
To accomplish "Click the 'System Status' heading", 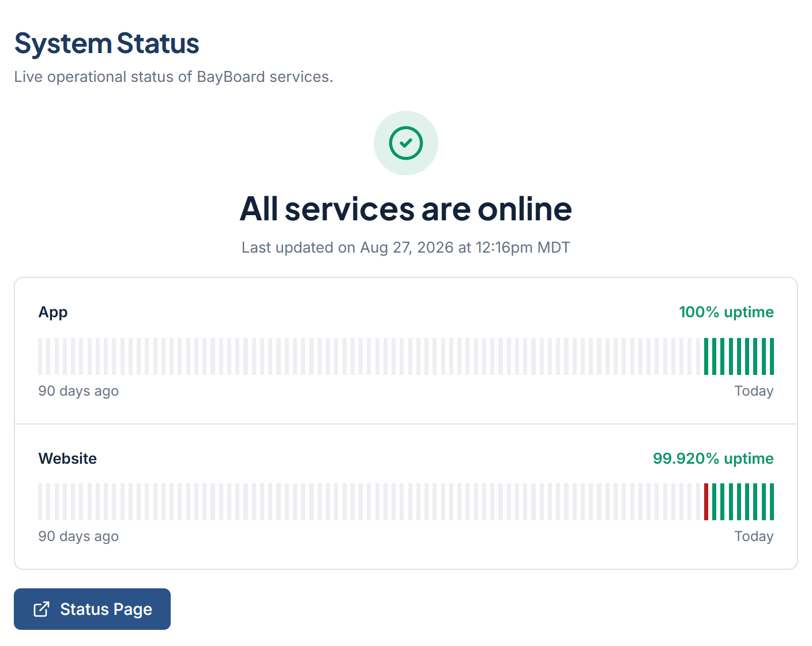I will coord(107,43).
